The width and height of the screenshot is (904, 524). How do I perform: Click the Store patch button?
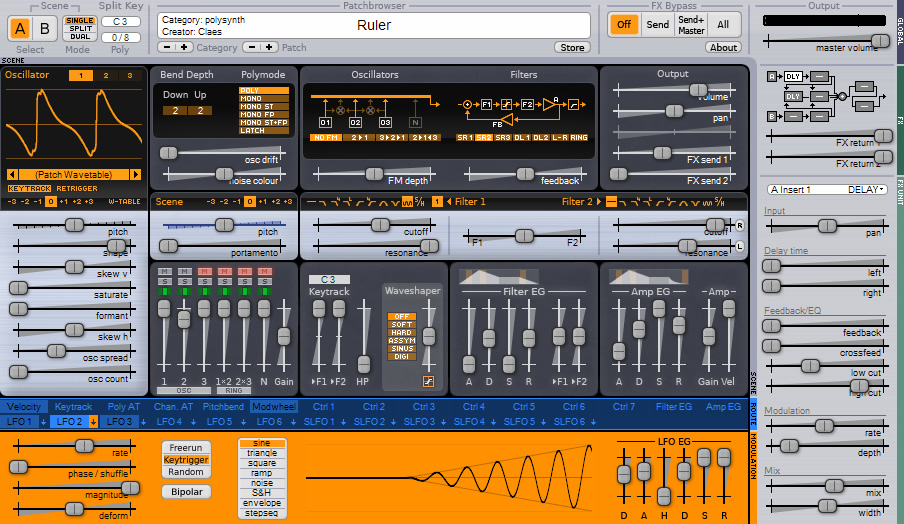coord(572,48)
